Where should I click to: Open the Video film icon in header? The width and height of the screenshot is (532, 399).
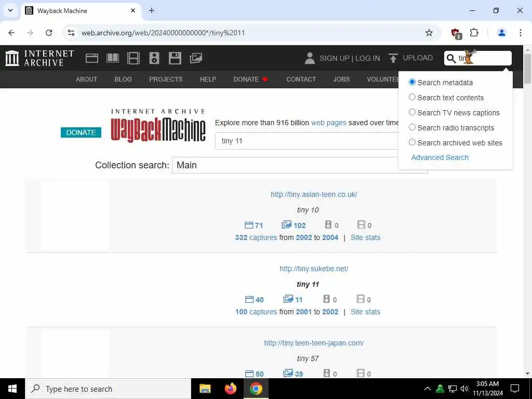coord(134,58)
